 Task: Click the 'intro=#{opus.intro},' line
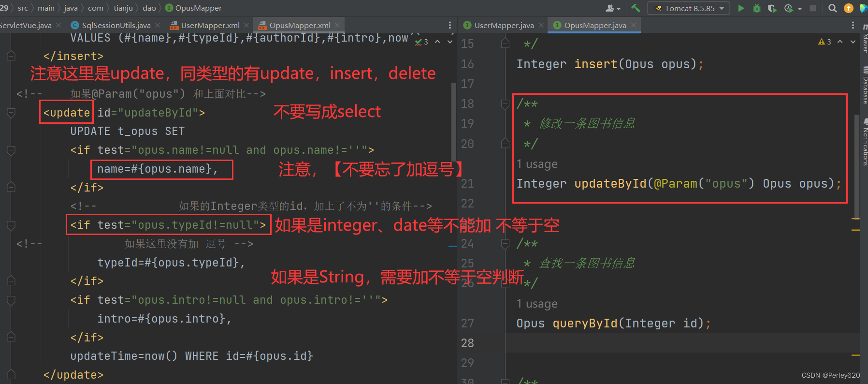coord(164,319)
